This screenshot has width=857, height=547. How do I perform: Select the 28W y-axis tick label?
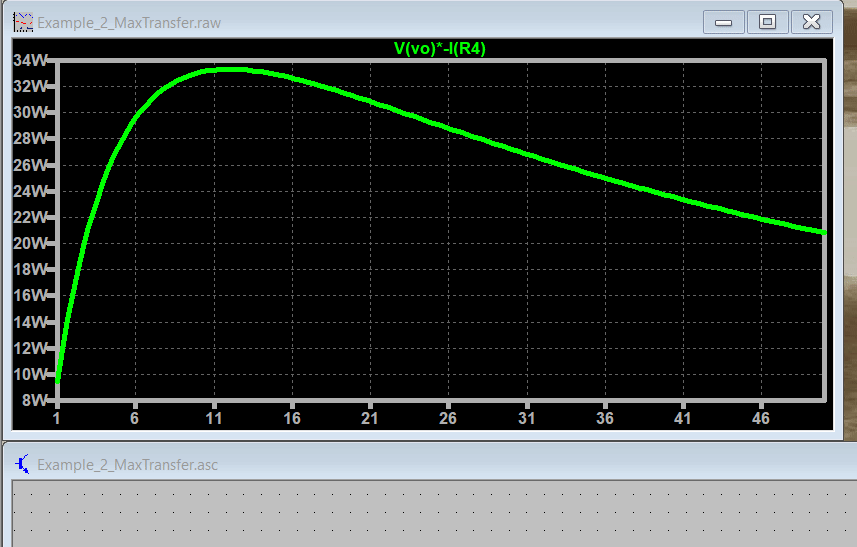click(30, 139)
